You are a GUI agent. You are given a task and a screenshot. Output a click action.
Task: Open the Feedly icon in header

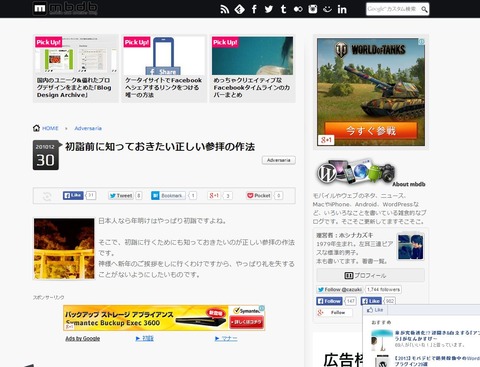pos(240,9)
